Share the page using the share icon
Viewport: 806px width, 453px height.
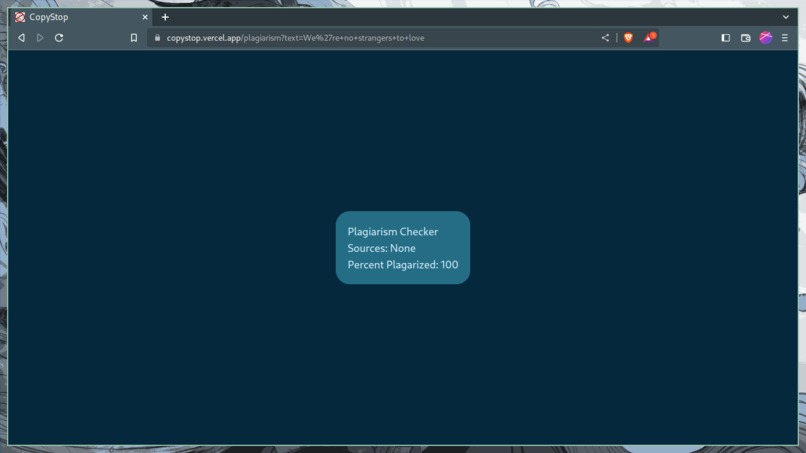click(605, 38)
